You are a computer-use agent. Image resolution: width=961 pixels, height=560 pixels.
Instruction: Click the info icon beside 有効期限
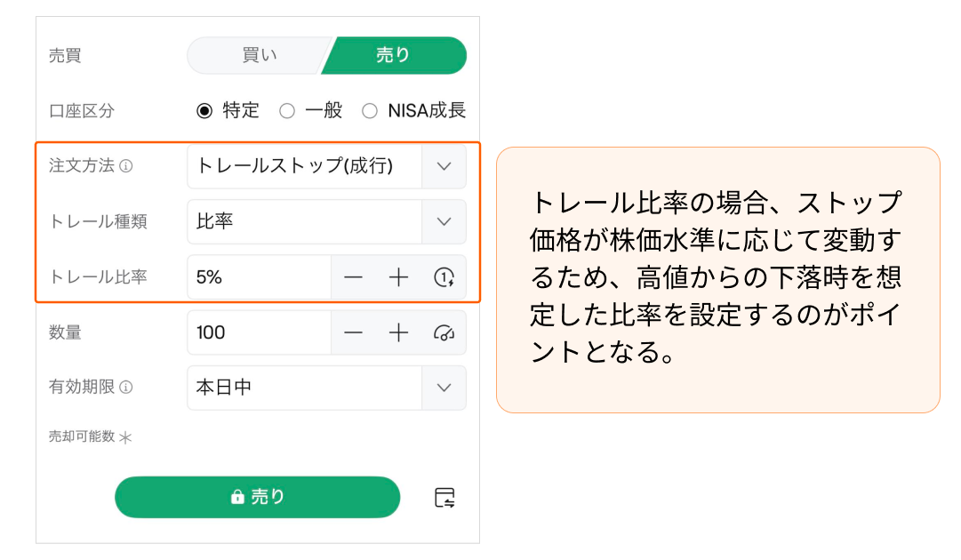point(126,388)
